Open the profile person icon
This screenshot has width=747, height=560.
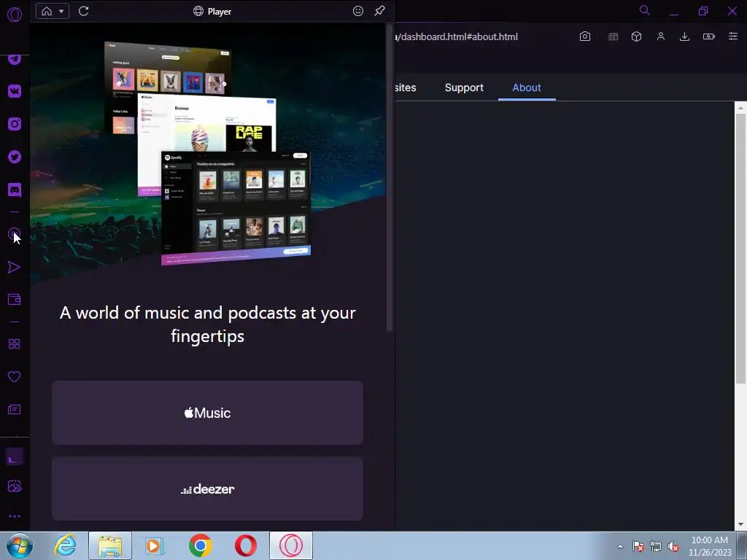661,36
